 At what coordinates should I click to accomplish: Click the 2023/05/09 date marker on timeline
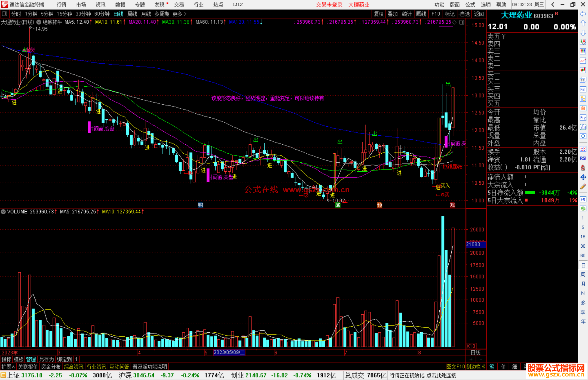pos(229,352)
